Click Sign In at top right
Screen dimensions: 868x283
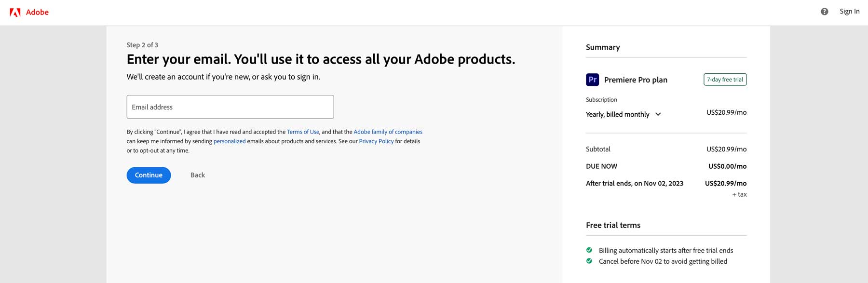tap(850, 11)
